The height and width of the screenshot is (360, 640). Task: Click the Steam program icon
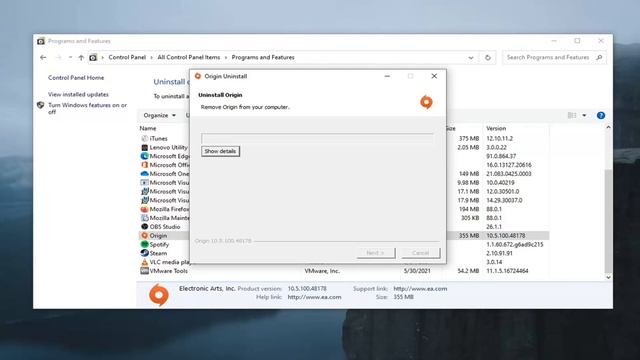(144, 253)
